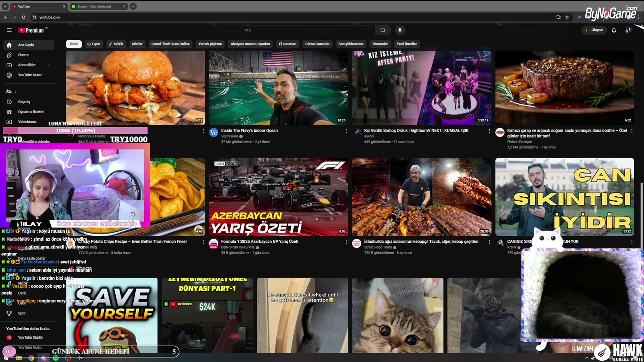
Task: Open the YouTube guide hamburger menu
Action: (9, 30)
